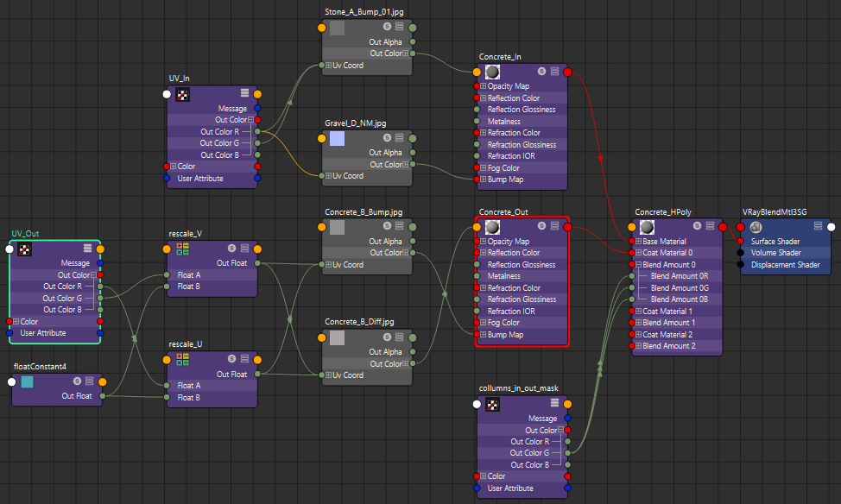
Task: Select Volume Shader attribute on VRayBlendMtl3SG
Action: point(775,253)
